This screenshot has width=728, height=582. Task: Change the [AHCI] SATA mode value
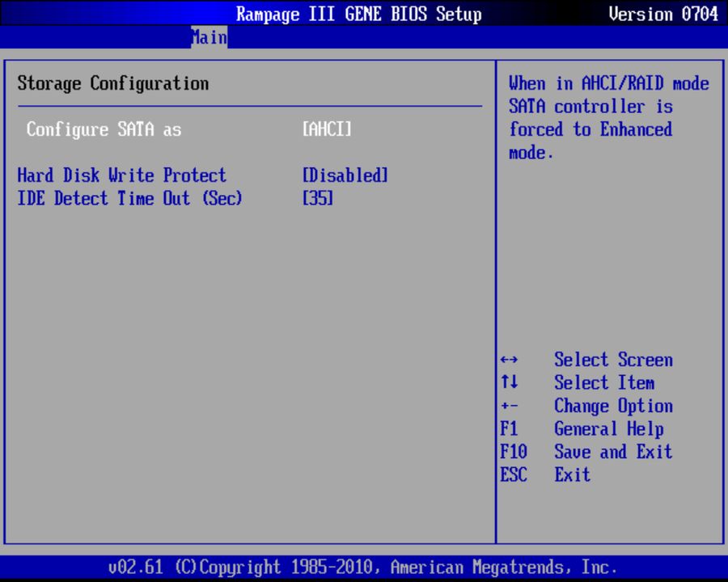click(327, 129)
